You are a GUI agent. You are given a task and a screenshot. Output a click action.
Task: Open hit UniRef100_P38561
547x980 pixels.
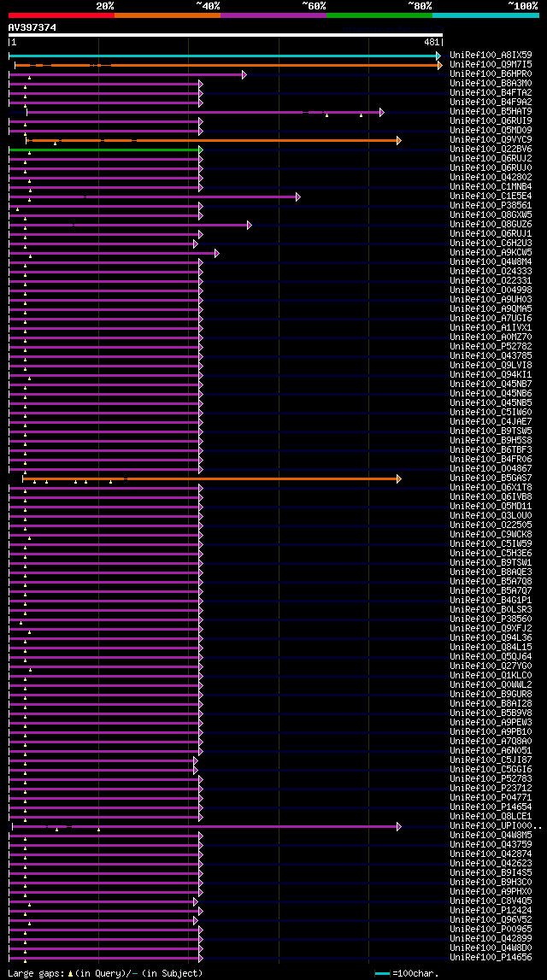click(x=491, y=206)
